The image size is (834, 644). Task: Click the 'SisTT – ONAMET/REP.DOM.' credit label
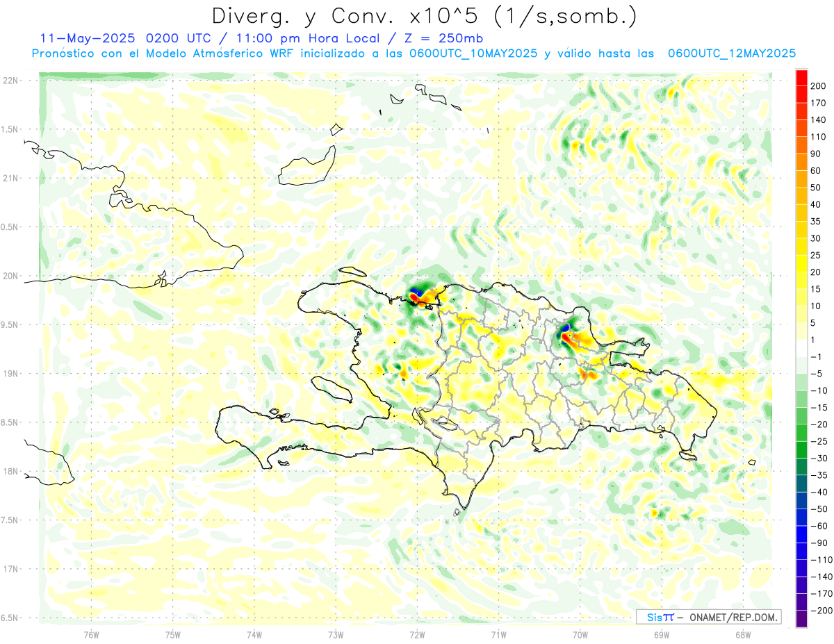pyautogui.click(x=709, y=617)
